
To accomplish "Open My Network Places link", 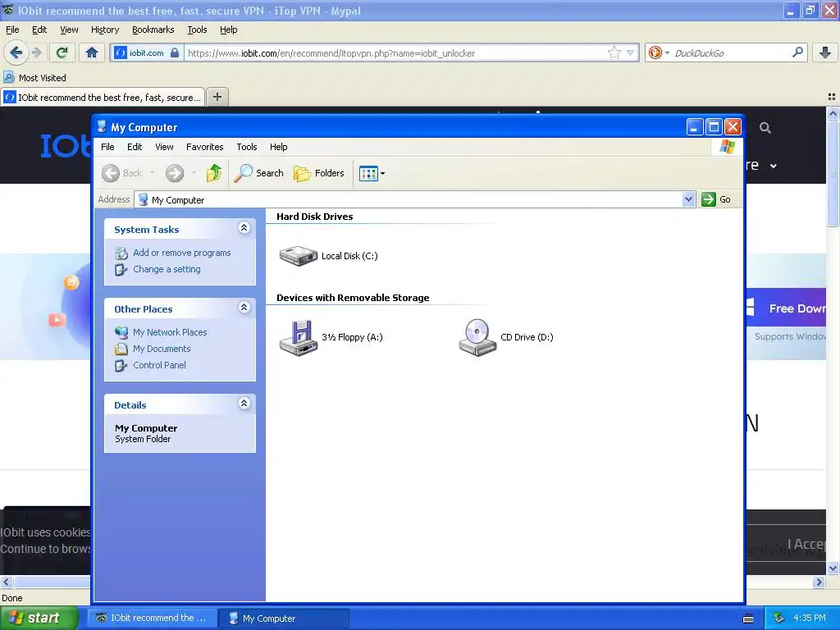I will (x=170, y=332).
